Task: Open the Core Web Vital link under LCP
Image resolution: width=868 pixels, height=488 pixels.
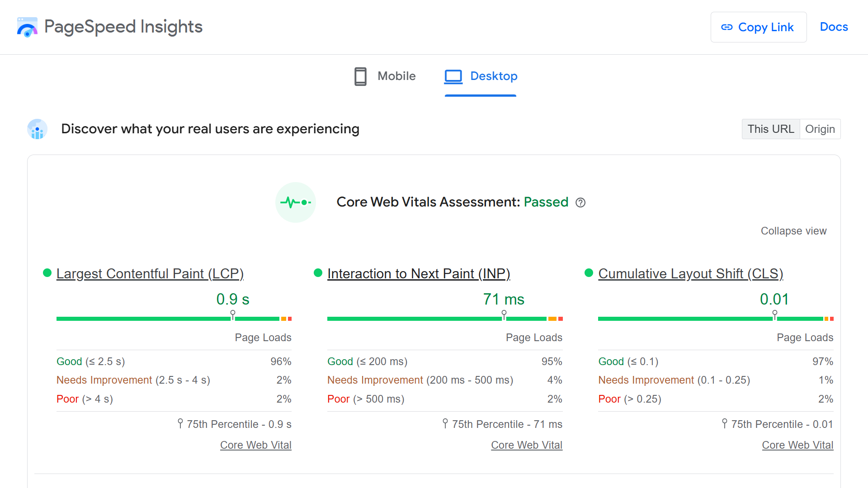Action: click(x=256, y=445)
